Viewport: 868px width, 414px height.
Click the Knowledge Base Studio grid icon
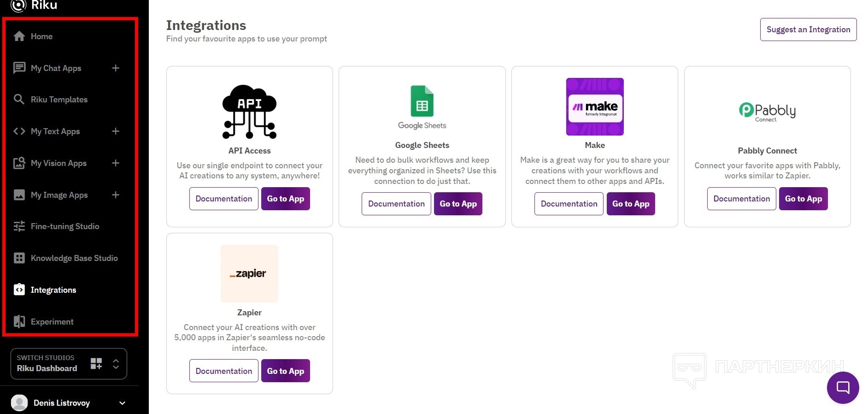click(19, 258)
